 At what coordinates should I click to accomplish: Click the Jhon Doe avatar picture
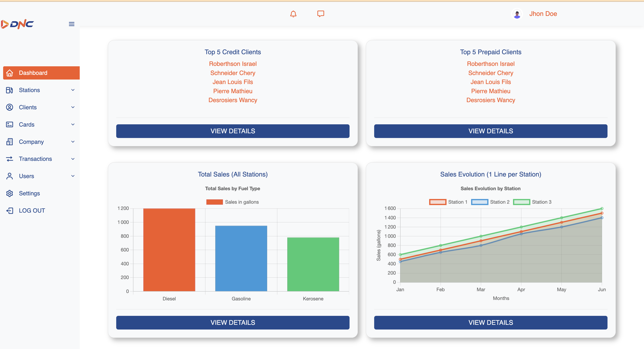click(x=517, y=14)
